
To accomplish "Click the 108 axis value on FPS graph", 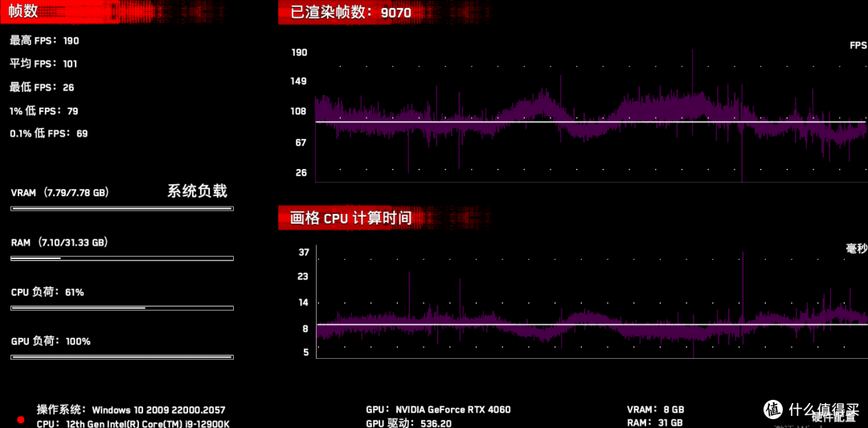I will tap(300, 112).
